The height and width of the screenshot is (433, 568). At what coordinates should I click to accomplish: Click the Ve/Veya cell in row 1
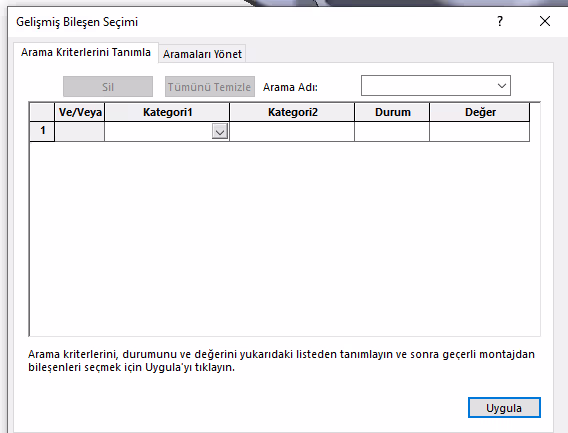click(x=79, y=131)
